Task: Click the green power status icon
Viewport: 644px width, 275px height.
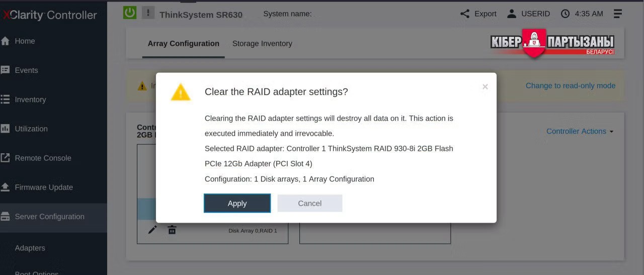Action: [130, 13]
